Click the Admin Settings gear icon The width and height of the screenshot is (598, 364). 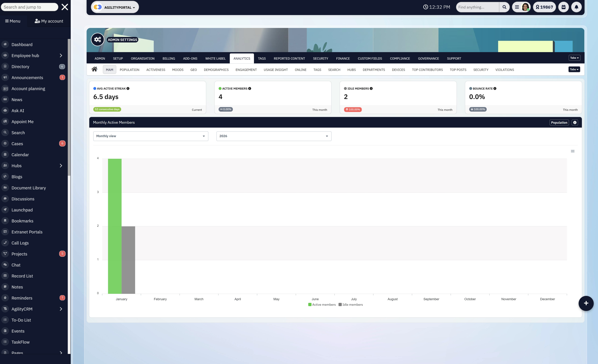tap(98, 39)
